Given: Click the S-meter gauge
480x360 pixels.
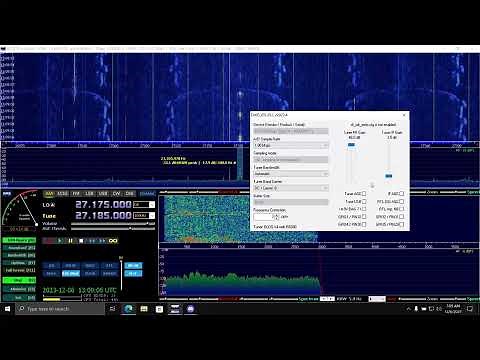Looking at the screenshot, I should [x=20, y=208].
